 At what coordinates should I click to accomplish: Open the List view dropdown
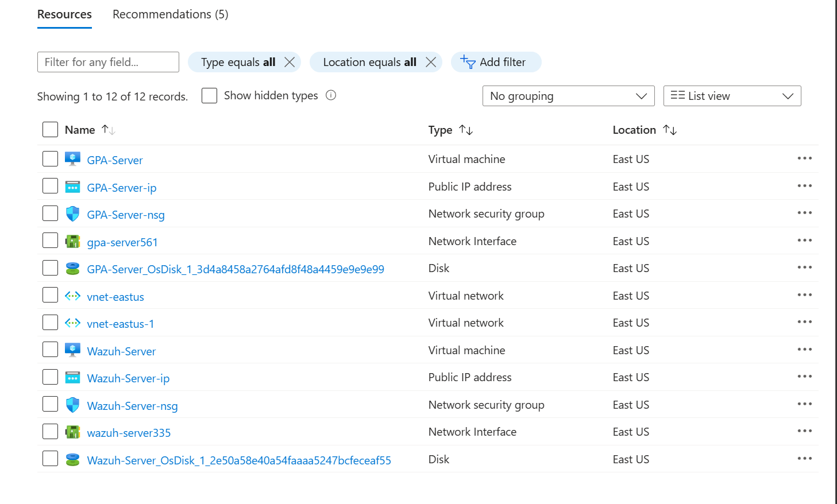[732, 96]
